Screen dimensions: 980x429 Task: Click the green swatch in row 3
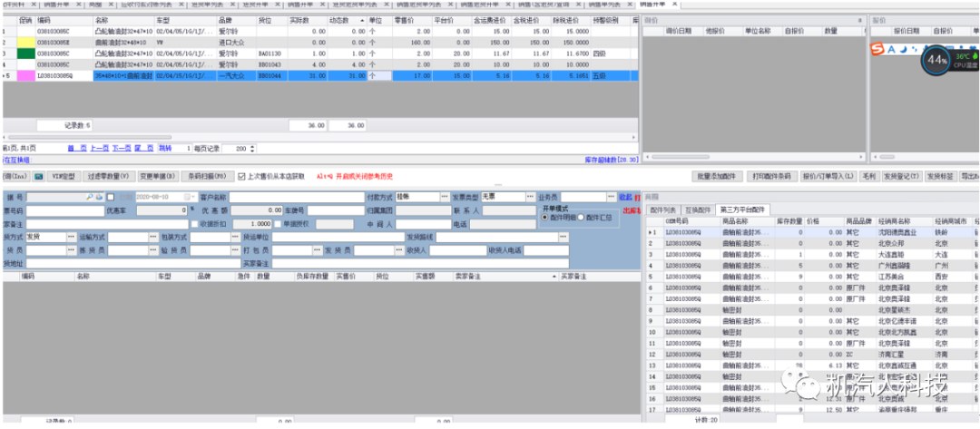[x=25, y=54]
